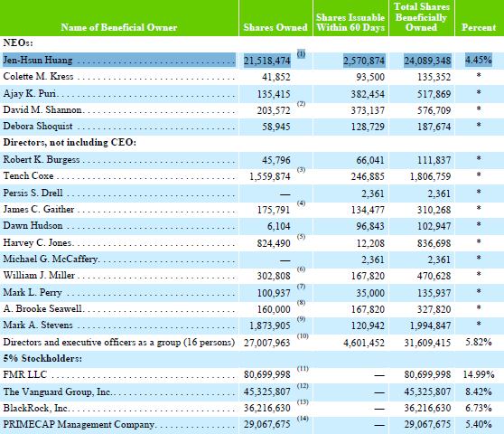
Task: Click footnote (3) by Tench Coxe's shares
Action: click(x=301, y=170)
